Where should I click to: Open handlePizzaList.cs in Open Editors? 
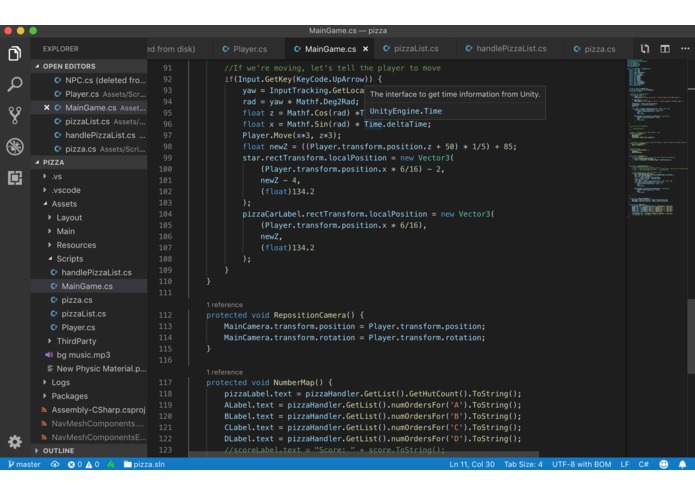[x=89, y=135]
